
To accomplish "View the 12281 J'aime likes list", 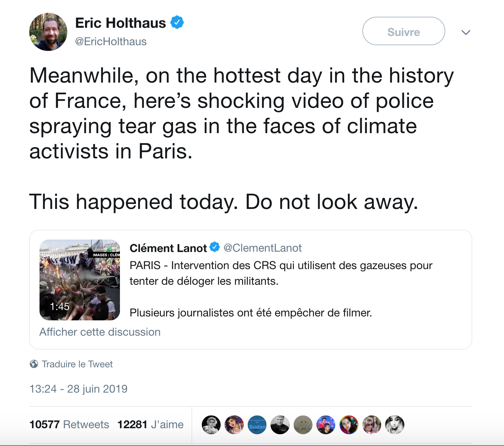I will pyautogui.click(x=150, y=424).
